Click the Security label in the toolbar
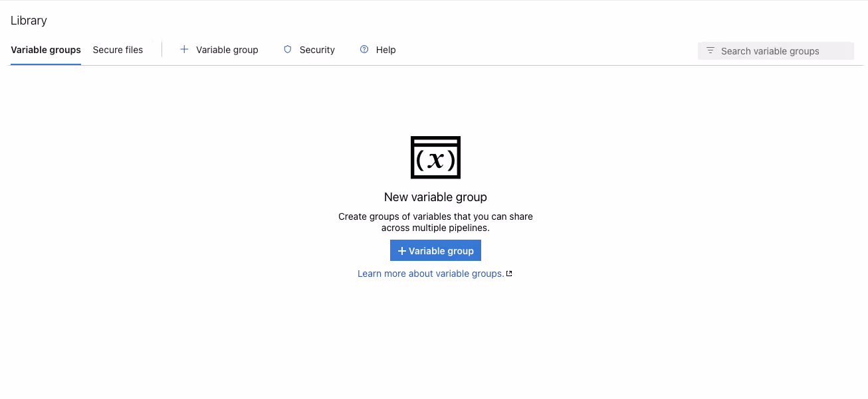 click(x=317, y=49)
